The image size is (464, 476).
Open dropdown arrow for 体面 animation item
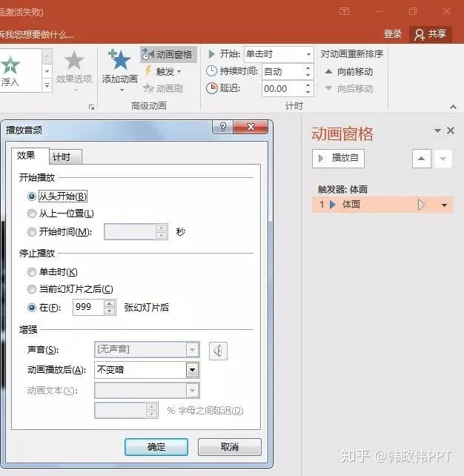(x=444, y=205)
